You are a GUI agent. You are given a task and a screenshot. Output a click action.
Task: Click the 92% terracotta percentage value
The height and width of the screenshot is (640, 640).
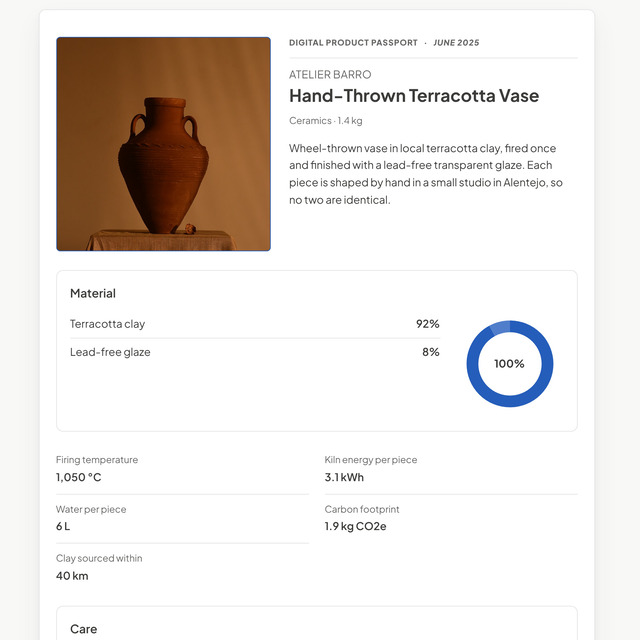click(427, 324)
